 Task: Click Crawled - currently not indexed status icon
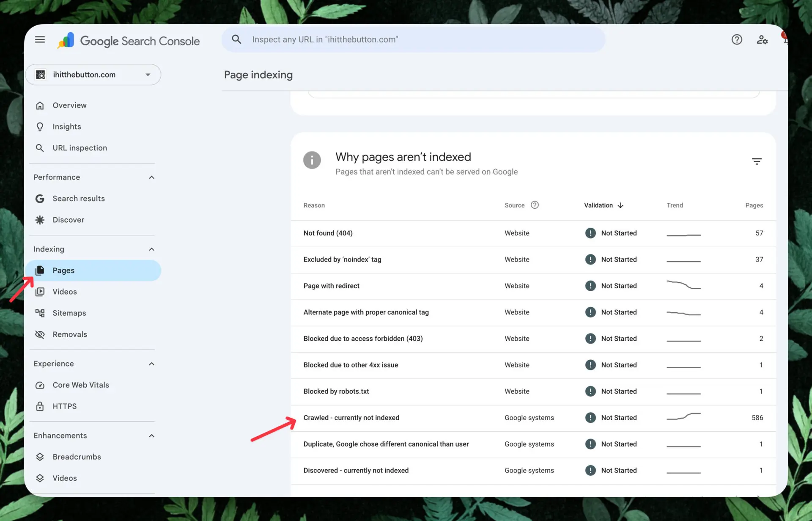(590, 418)
